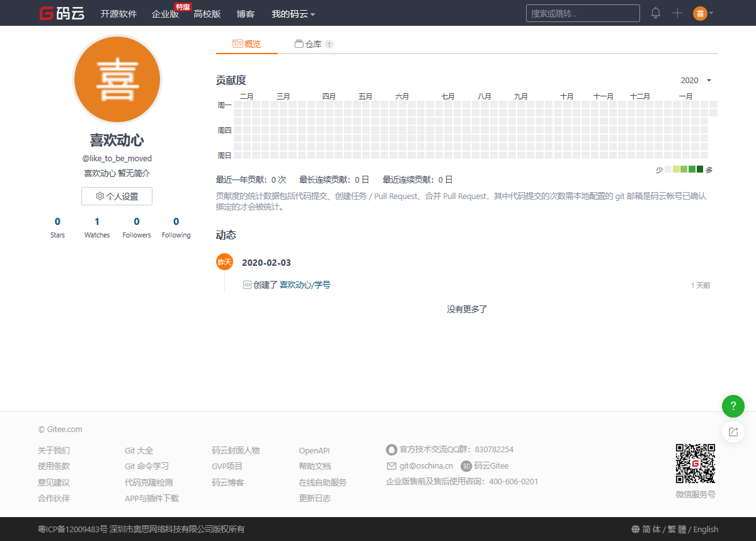The image size is (756, 541).
Task: Open 码云博客 footer link
Action: pyautogui.click(x=227, y=482)
